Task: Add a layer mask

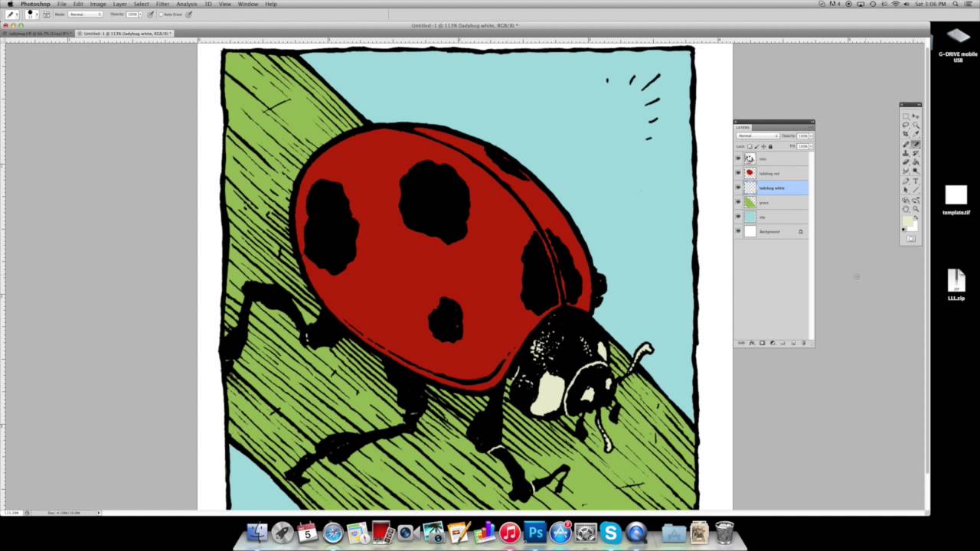Action: 762,343
